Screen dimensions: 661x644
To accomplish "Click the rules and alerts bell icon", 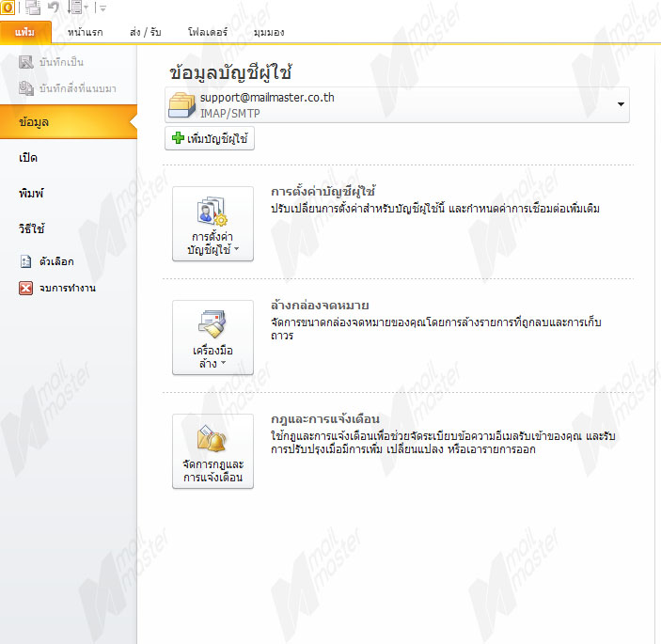I will 212,438.
